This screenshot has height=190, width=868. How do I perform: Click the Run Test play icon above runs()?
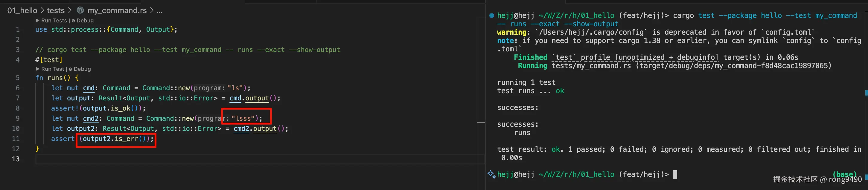pyautogui.click(x=38, y=69)
